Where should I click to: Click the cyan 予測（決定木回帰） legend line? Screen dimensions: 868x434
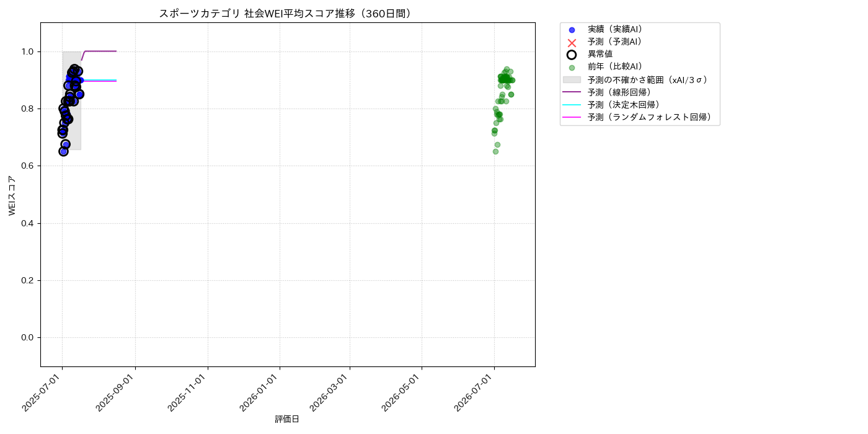click(572, 105)
